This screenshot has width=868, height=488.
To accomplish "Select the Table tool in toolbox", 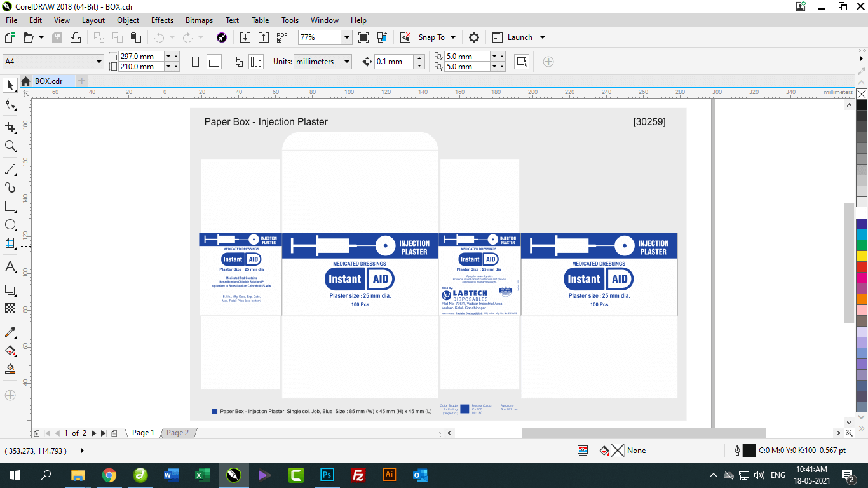I will (10, 243).
